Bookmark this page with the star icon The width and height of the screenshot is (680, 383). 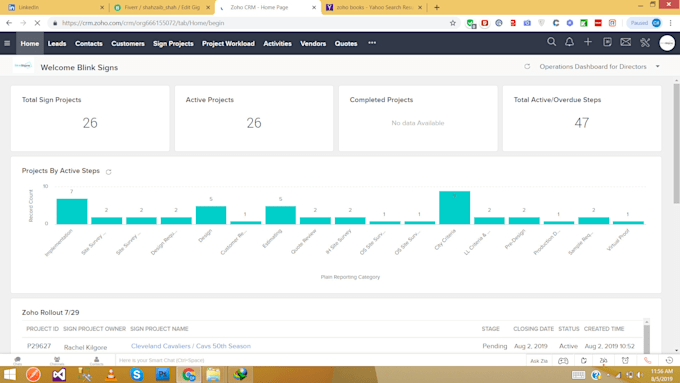click(453, 23)
